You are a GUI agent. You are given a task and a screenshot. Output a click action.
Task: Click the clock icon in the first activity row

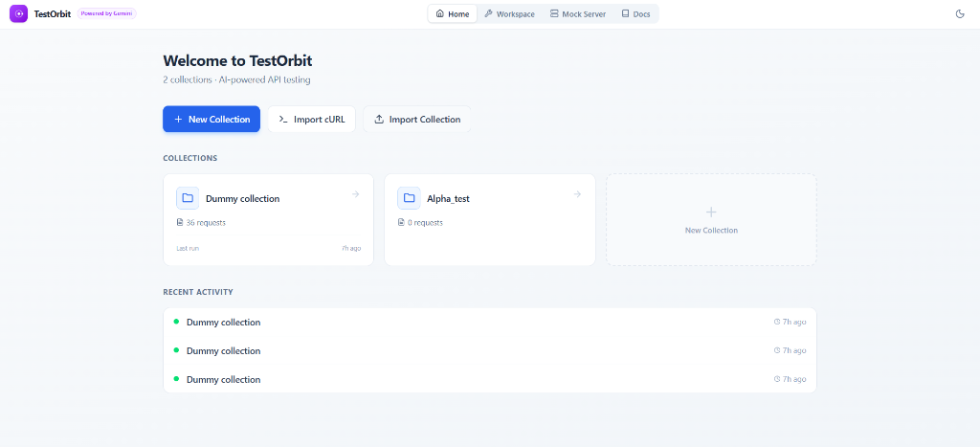[x=777, y=322]
